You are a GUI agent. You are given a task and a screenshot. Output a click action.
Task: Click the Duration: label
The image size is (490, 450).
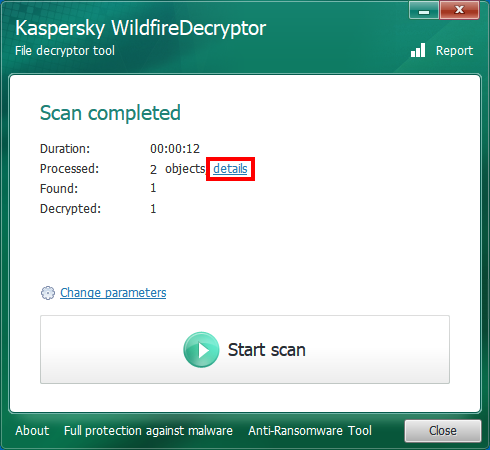point(65,149)
